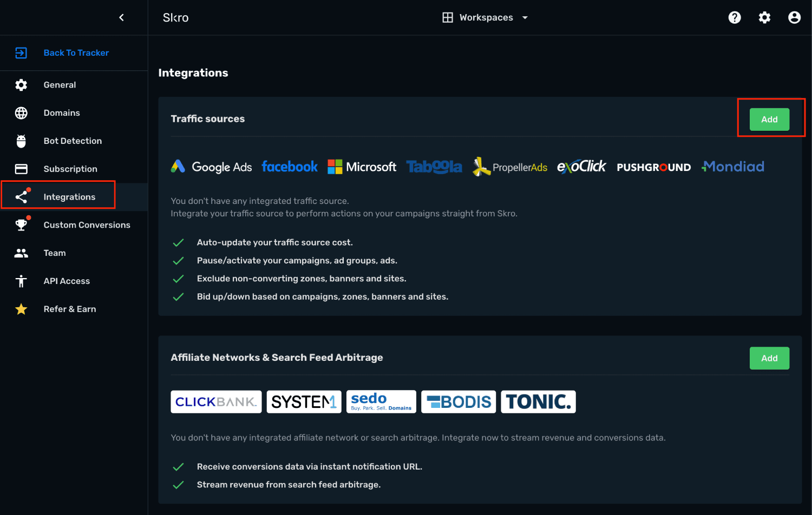Click the Workspaces grid icon
This screenshot has width=812, height=515.
point(448,17)
